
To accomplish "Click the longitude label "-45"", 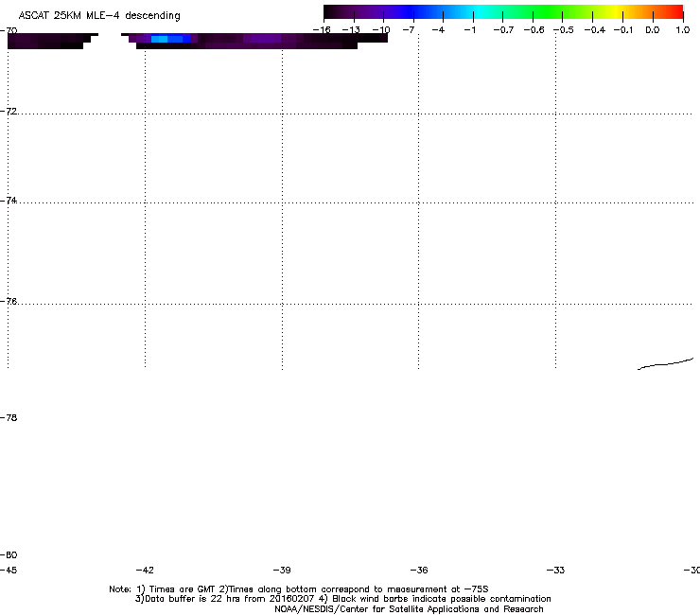I will tap(9, 570).
